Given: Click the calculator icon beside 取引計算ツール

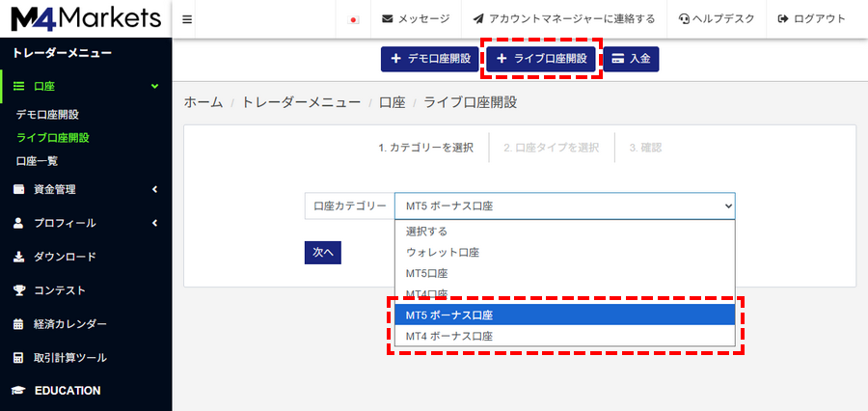Looking at the screenshot, I should pyautogui.click(x=19, y=358).
